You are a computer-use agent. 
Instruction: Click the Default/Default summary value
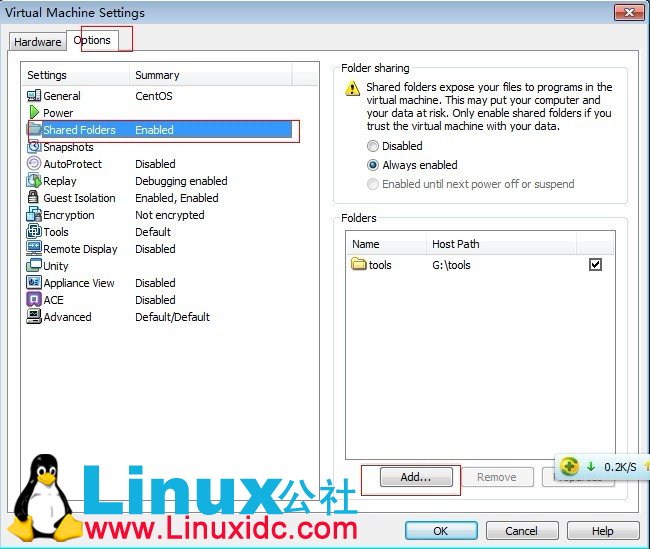tap(172, 317)
